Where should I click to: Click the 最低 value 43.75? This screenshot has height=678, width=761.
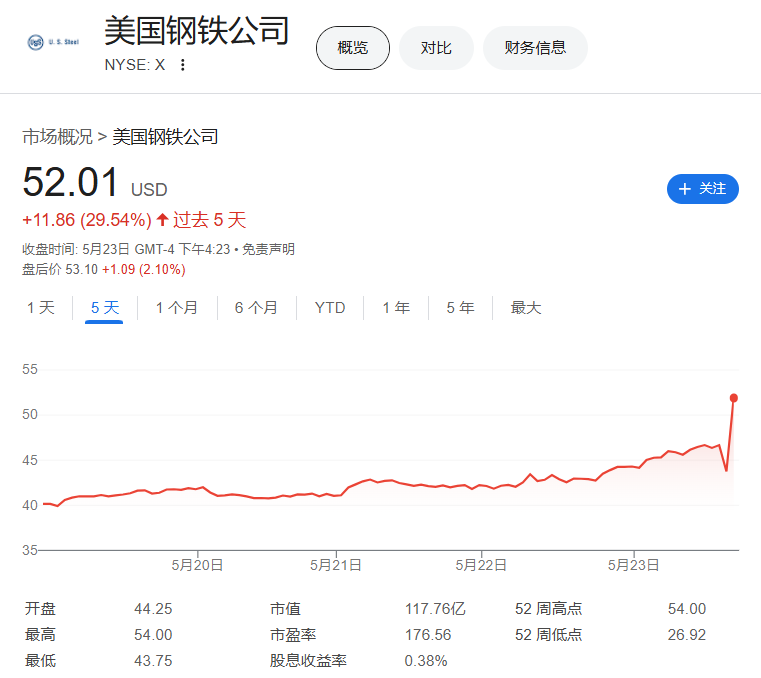tap(153, 661)
